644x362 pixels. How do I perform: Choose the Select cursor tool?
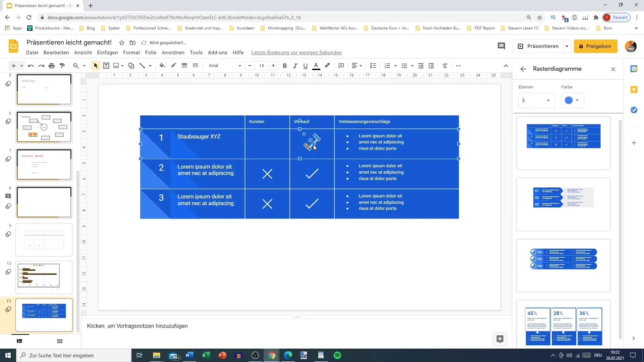click(x=96, y=66)
